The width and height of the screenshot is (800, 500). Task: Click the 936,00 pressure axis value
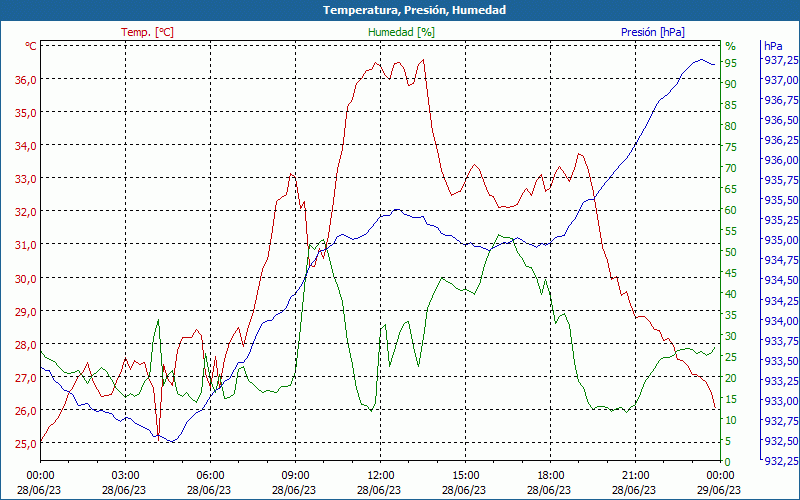tap(781, 160)
